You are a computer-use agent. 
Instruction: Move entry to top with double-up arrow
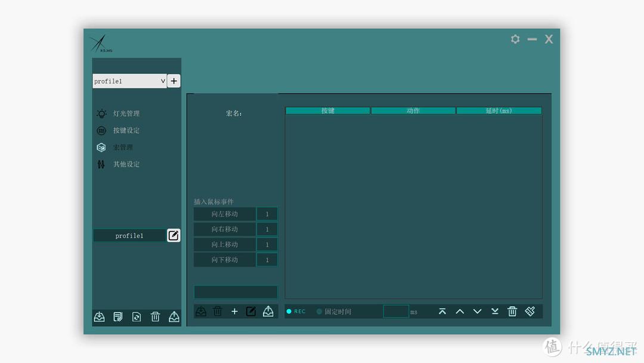(442, 311)
